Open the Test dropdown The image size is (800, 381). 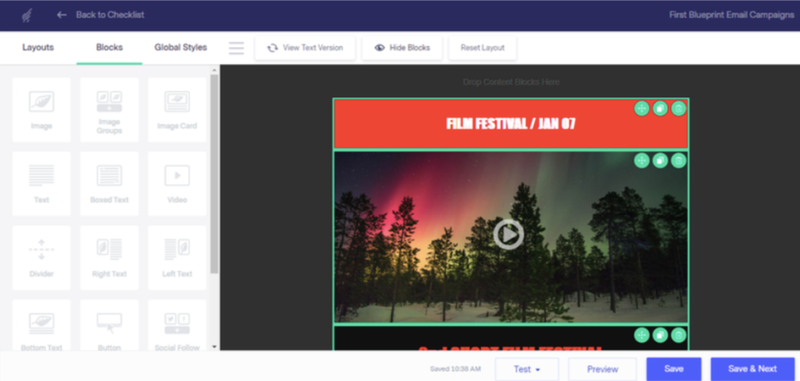pos(527,369)
